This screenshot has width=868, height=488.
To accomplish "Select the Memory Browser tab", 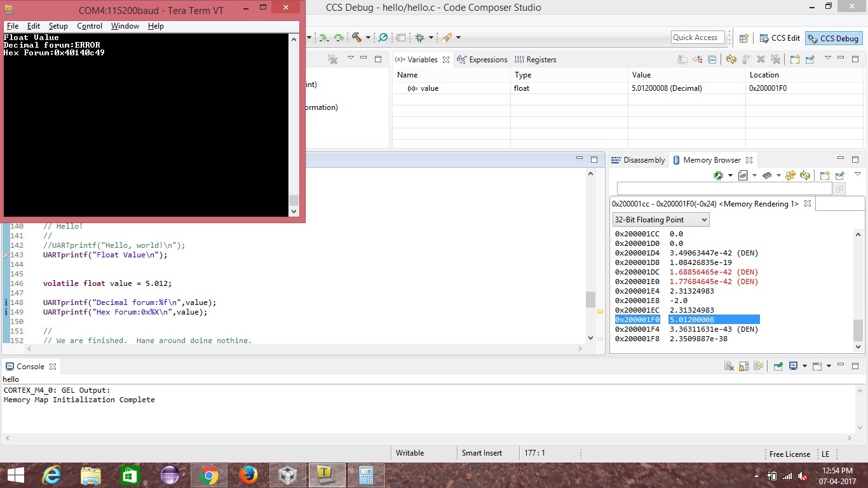I will [712, 160].
